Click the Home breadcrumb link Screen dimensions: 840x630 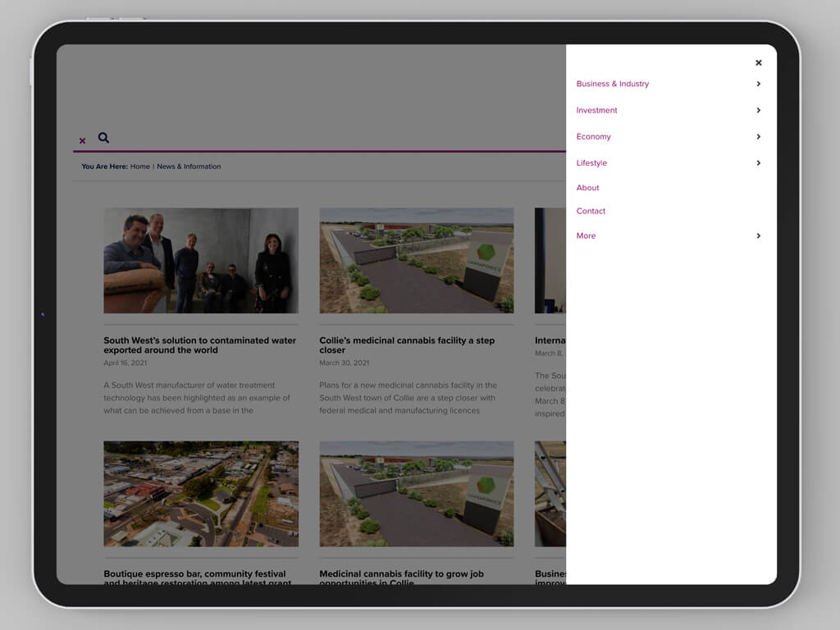click(139, 167)
